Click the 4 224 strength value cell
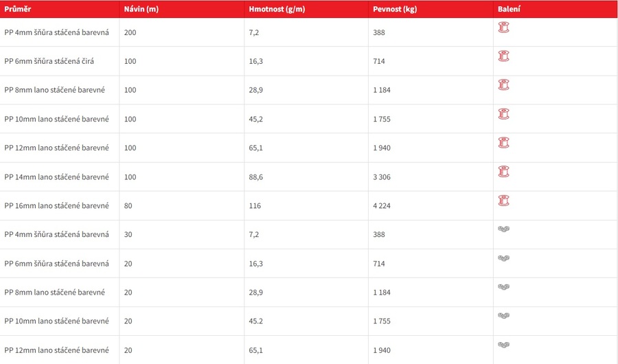The image size is (618, 364). [x=431, y=206]
